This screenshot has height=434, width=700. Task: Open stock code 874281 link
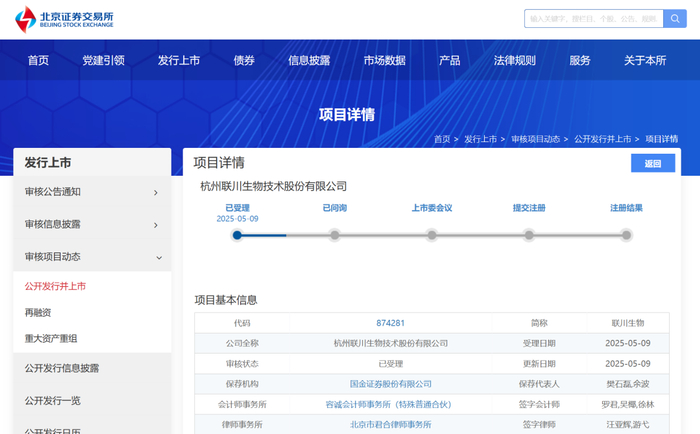coord(390,323)
